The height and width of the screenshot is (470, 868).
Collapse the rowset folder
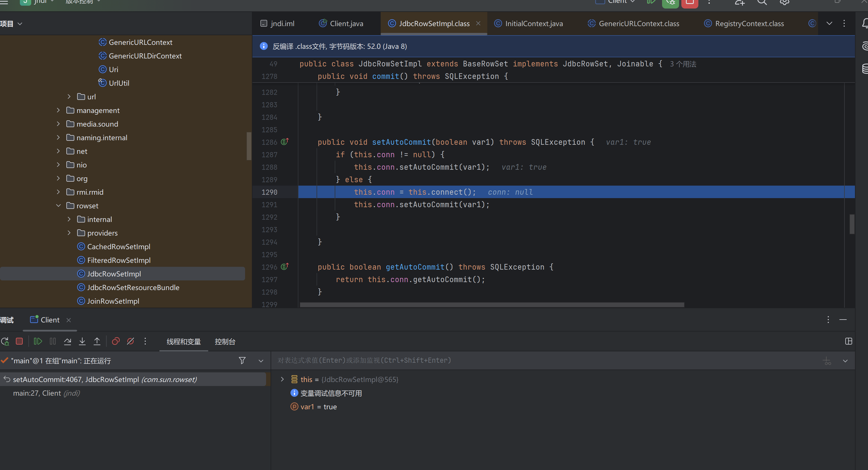58,205
